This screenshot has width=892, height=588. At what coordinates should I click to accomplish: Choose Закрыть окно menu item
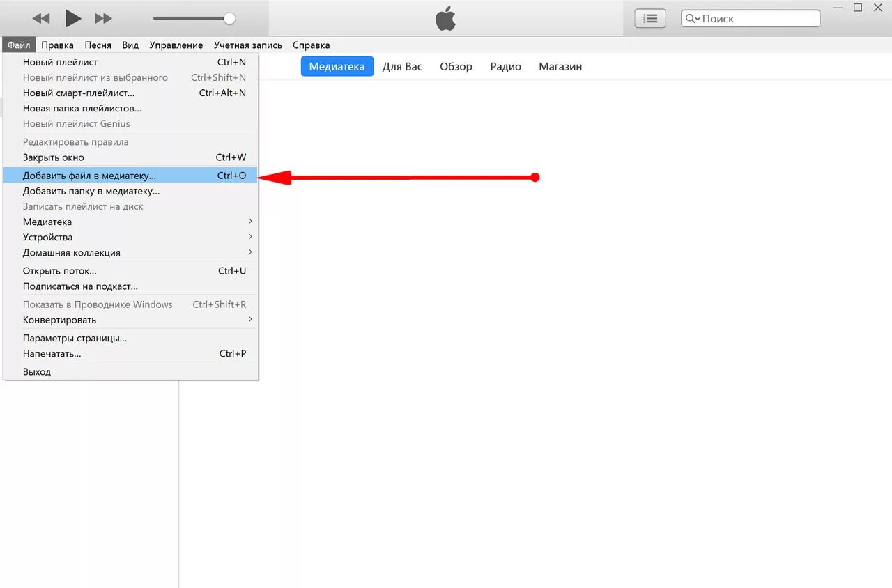point(130,157)
